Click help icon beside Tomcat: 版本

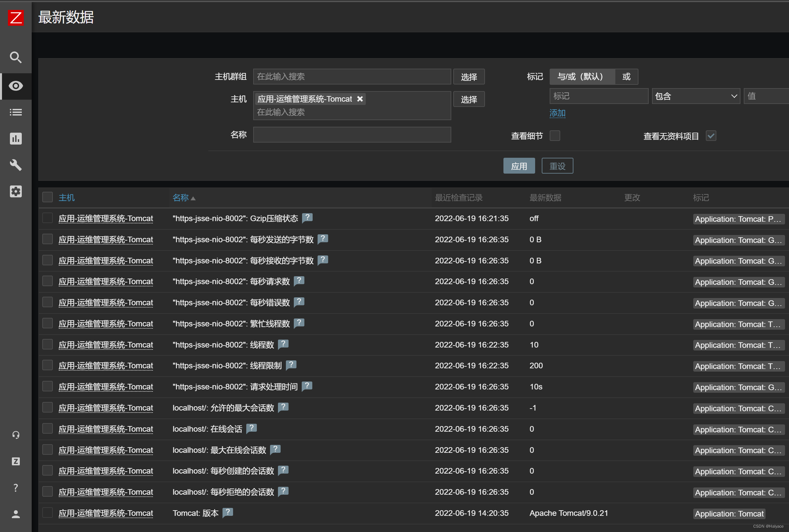pyautogui.click(x=228, y=512)
